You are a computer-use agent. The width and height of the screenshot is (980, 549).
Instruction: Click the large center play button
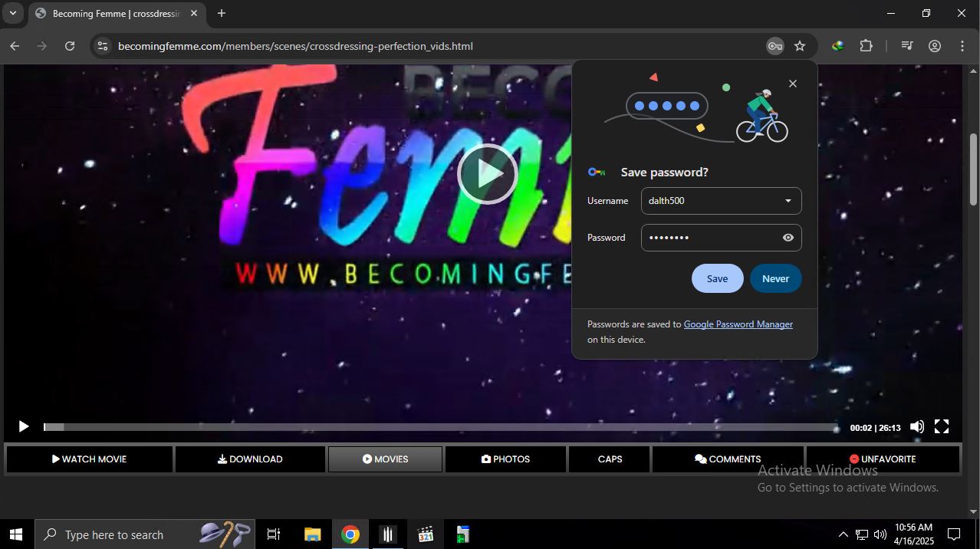click(x=488, y=174)
